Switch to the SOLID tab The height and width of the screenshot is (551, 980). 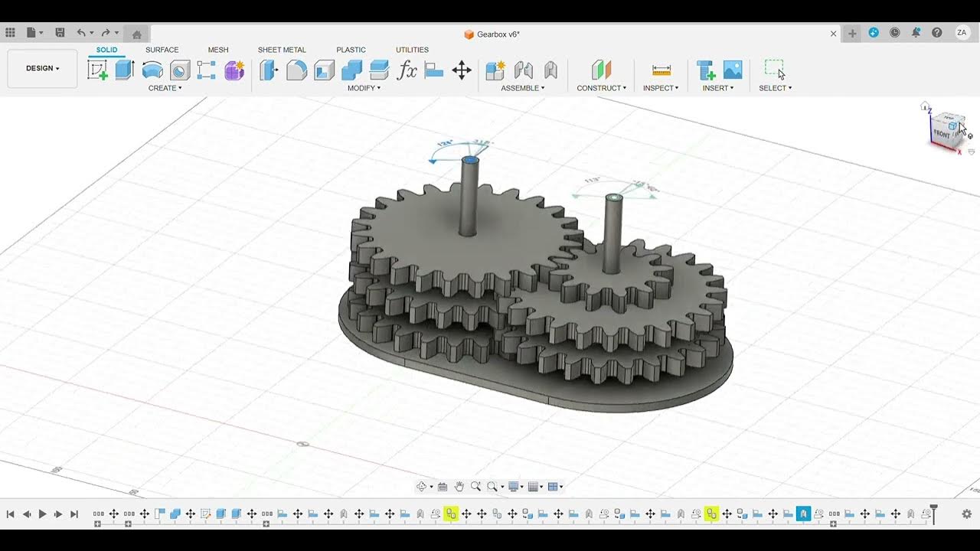(x=107, y=50)
